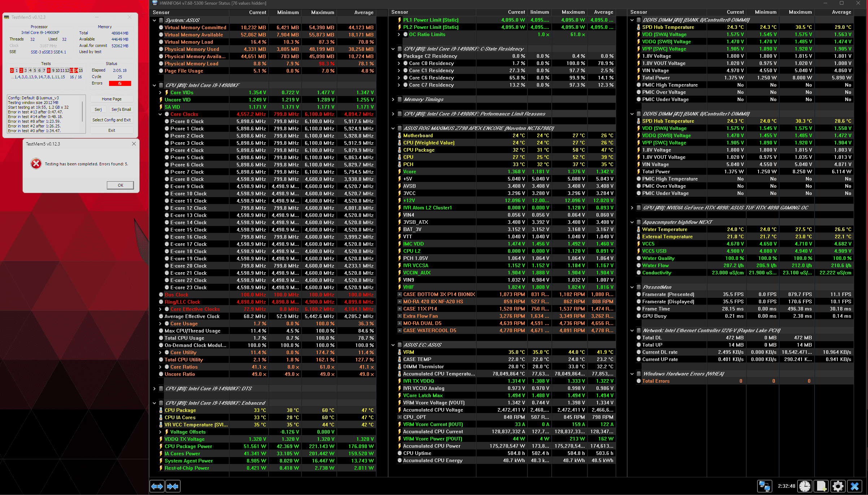Collapse the System: ASUS group
This screenshot has height=495, width=868.
tap(155, 20)
